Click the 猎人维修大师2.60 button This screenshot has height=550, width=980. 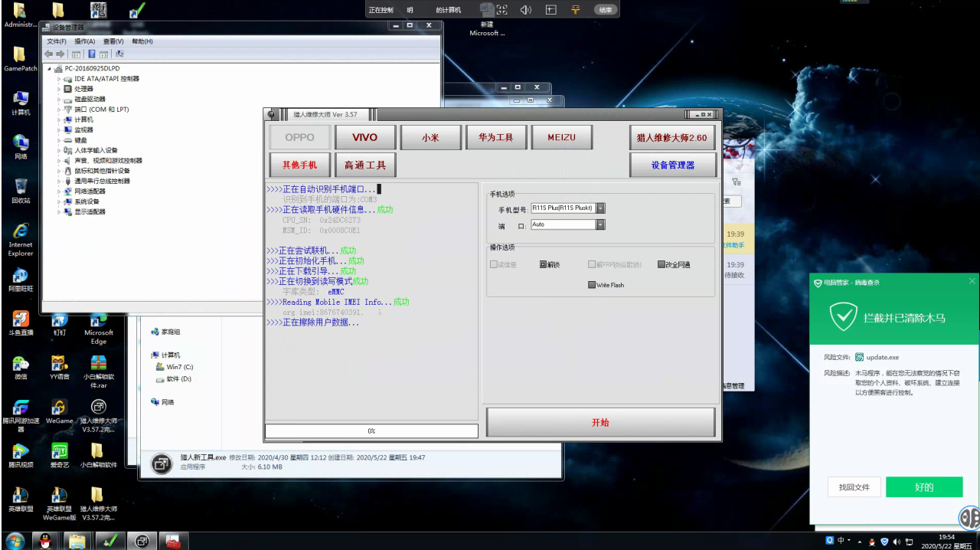(x=673, y=138)
